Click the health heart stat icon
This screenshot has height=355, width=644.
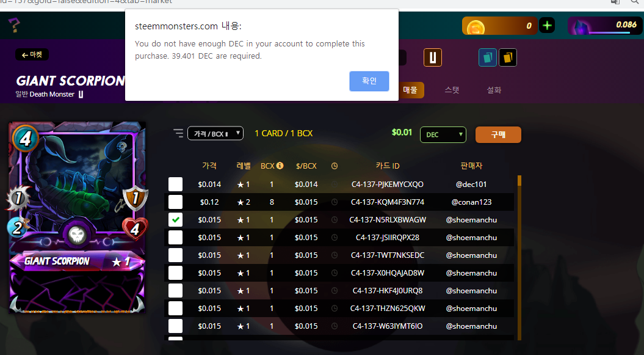[x=135, y=229]
